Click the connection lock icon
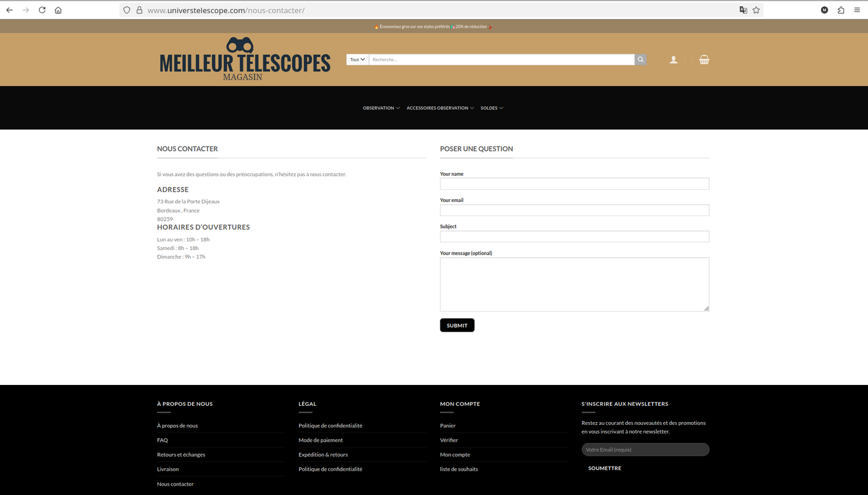868x495 pixels. click(139, 10)
